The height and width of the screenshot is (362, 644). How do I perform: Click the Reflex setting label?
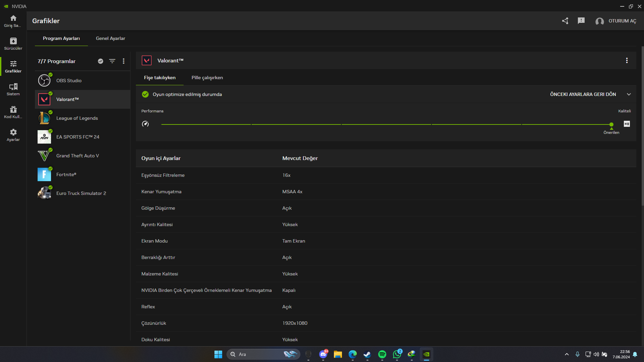pos(148,307)
